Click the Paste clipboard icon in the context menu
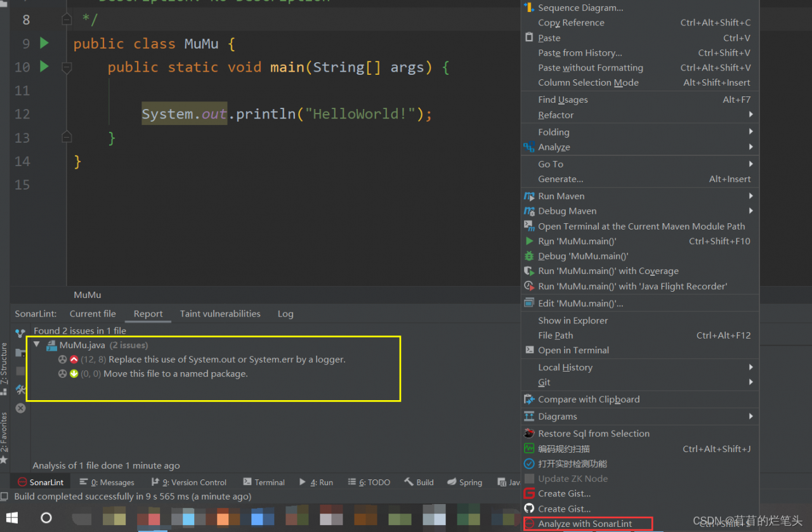This screenshot has width=812, height=532. (x=529, y=37)
